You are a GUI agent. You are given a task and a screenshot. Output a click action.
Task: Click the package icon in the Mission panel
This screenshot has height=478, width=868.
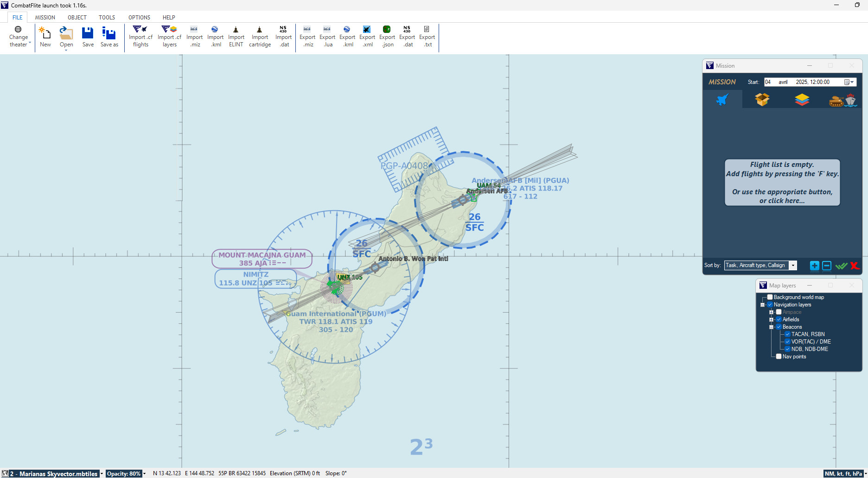[762, 99]
